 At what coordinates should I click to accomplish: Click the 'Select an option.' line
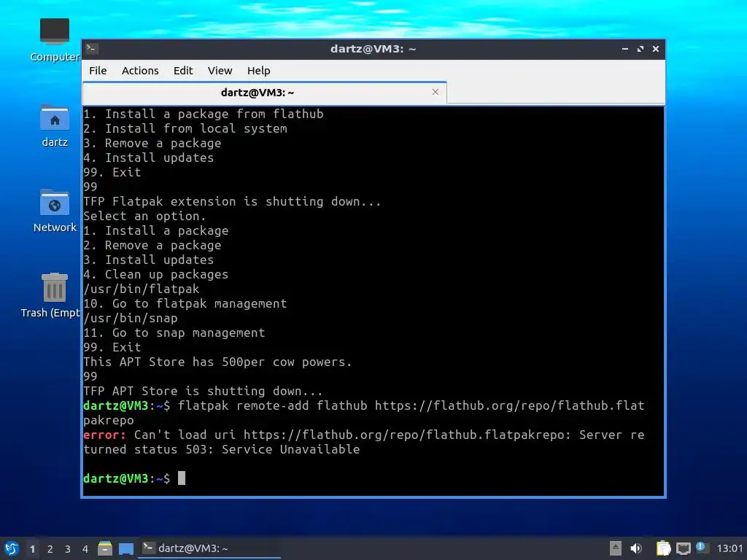pyautogui.click(x=145, y=216)
